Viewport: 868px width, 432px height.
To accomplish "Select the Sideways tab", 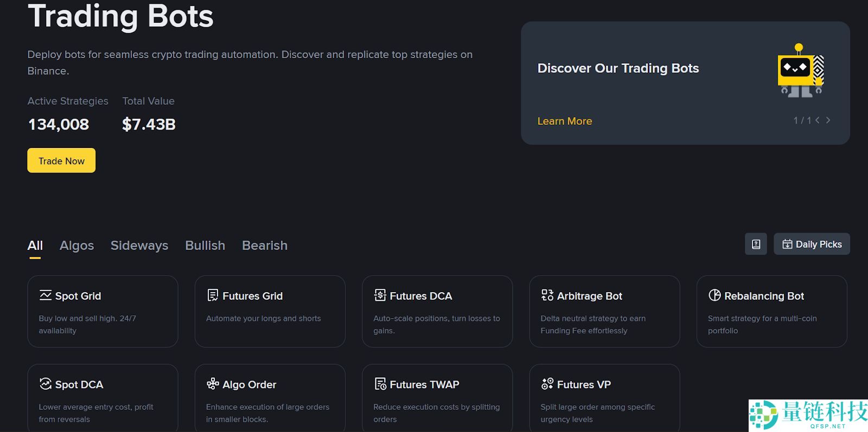I will [x=139, y=246].
